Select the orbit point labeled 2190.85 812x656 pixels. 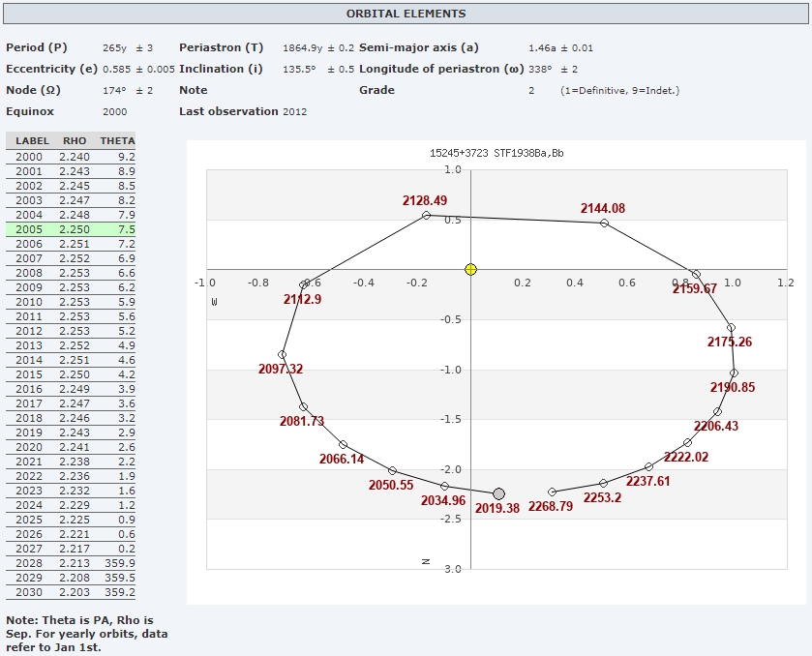pos(734,373)
